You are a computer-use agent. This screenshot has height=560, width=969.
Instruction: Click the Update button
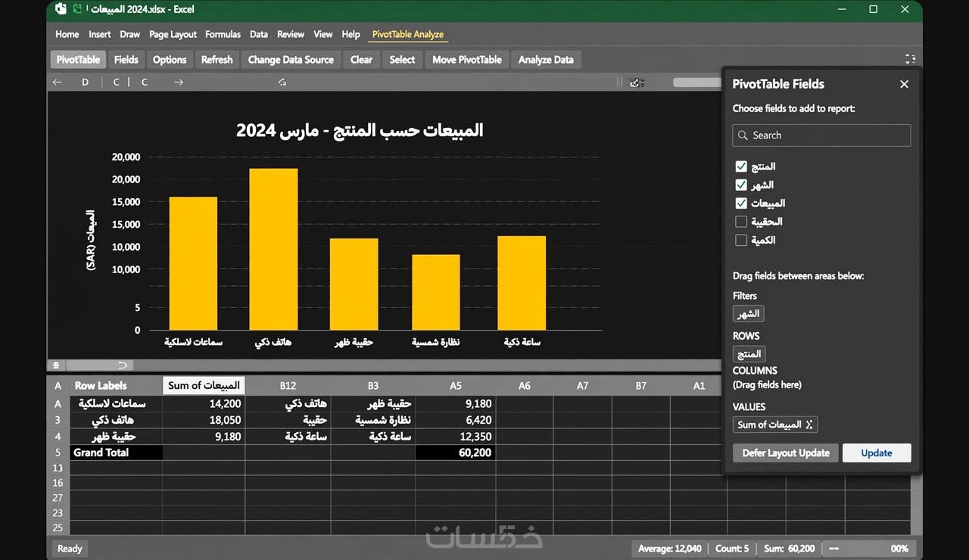(877, 453)
